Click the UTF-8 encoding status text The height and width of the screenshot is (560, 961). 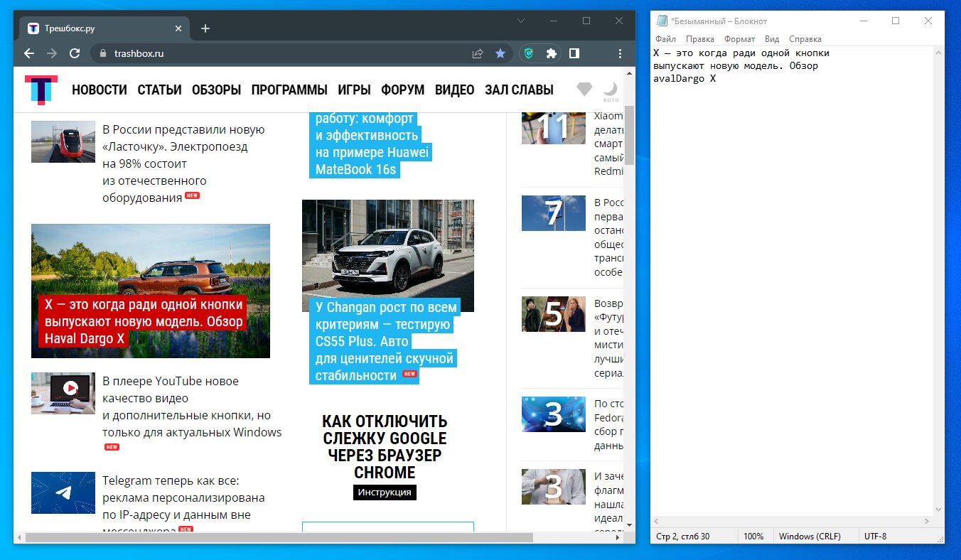875,537
